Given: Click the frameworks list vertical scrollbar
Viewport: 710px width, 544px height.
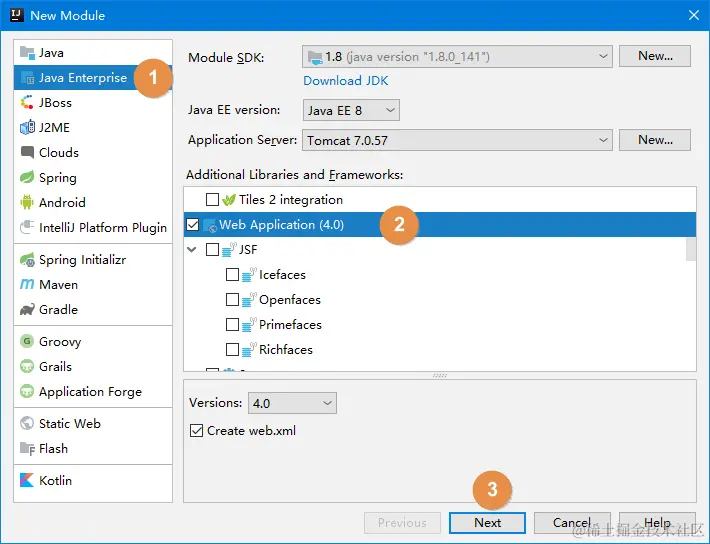Looking at the screenshot, I should tap(691, 249).
